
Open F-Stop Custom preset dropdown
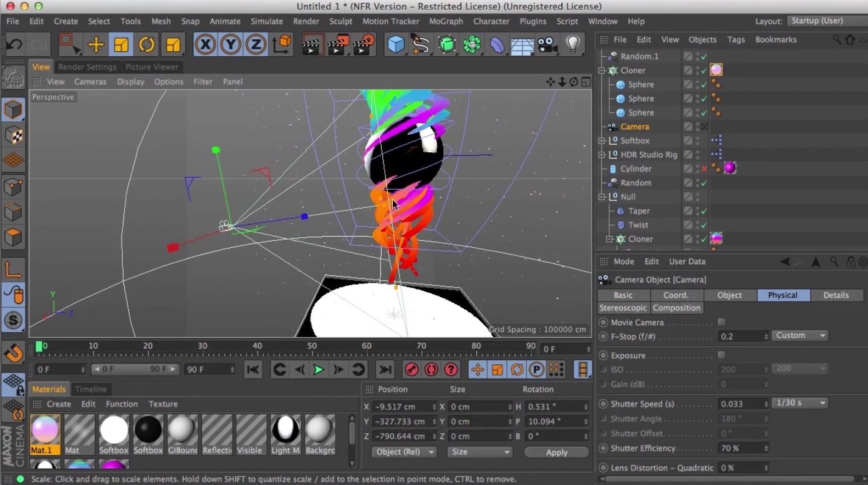(800, 335)
